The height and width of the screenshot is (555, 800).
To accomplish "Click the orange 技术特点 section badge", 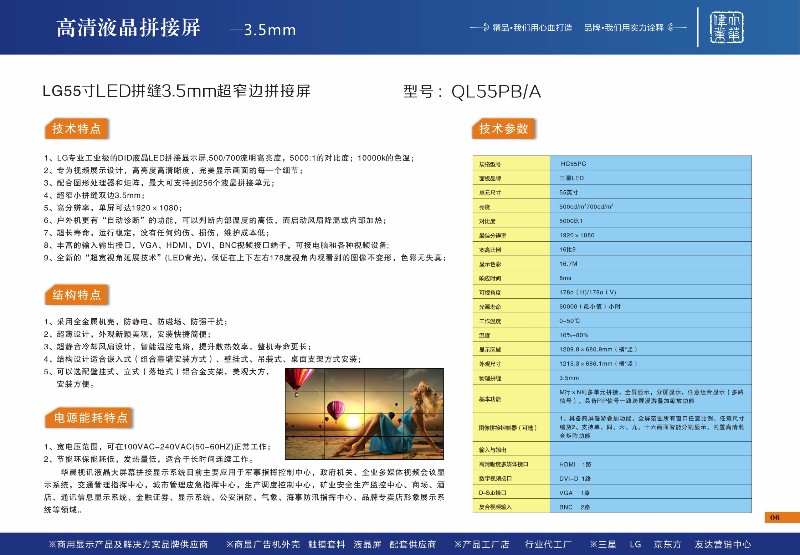I will [74, 130].
